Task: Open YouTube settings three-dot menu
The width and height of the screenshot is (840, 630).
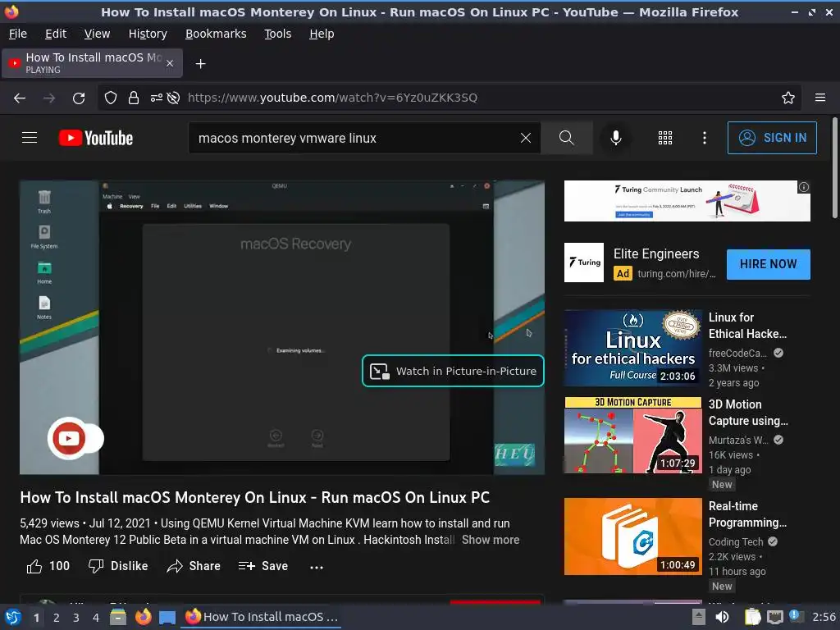Action: coord(705,138)
